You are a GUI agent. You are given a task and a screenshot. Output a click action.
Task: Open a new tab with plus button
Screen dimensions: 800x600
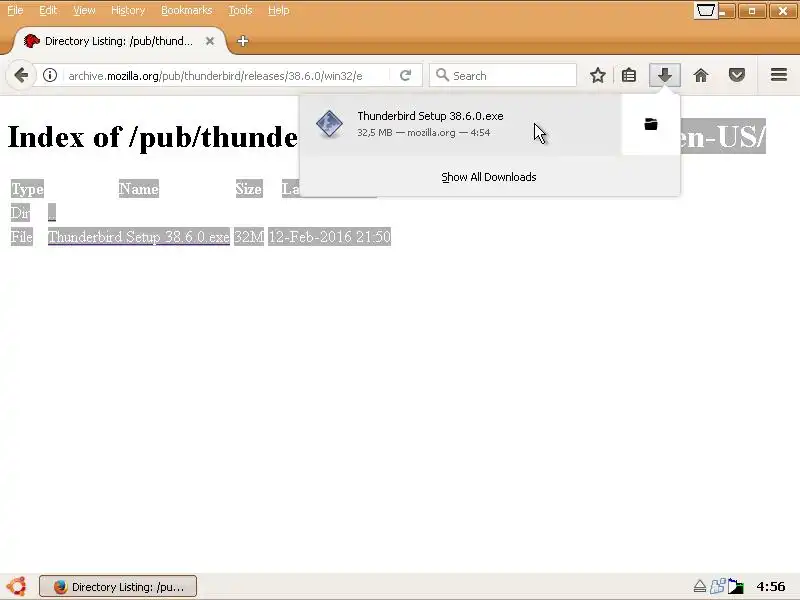243,41
